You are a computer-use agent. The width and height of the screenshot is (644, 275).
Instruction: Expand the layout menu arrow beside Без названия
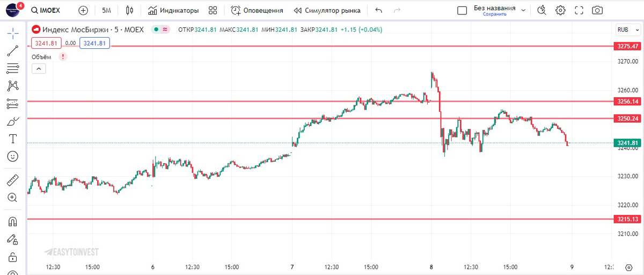pyautogui.click(x=524, y=10)
